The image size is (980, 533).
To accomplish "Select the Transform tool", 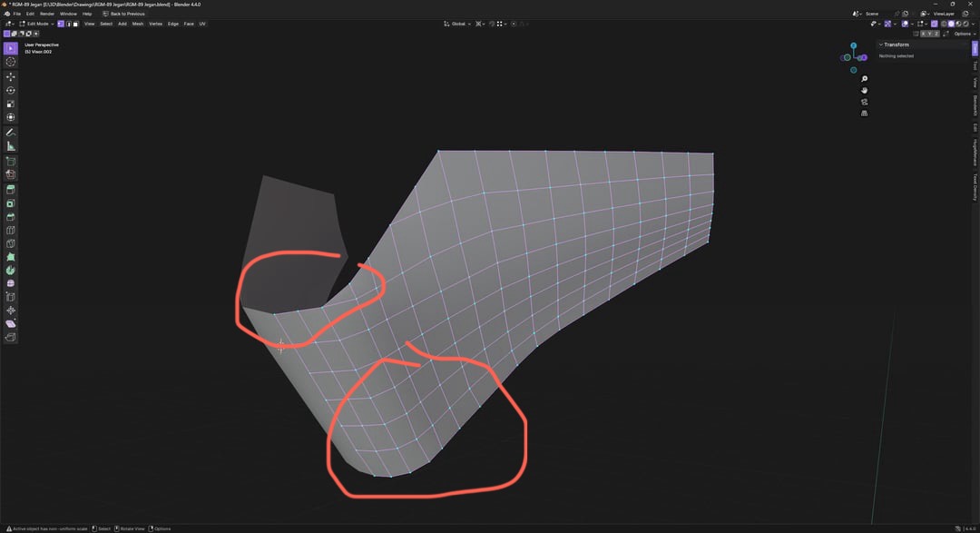I will point(11,117).
